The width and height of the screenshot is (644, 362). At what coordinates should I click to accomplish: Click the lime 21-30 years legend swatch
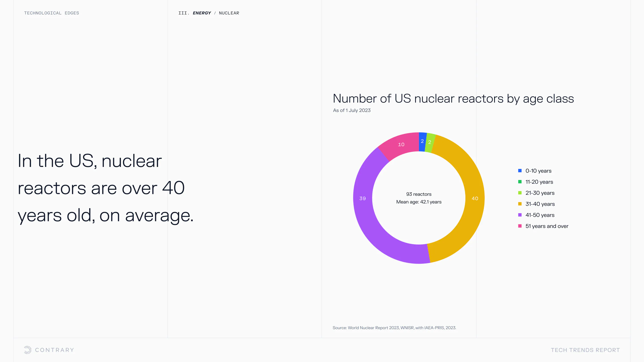[520, 193]
